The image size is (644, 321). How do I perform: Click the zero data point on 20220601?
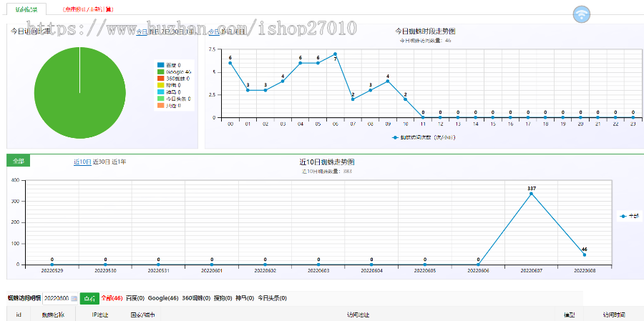(212, 265)
